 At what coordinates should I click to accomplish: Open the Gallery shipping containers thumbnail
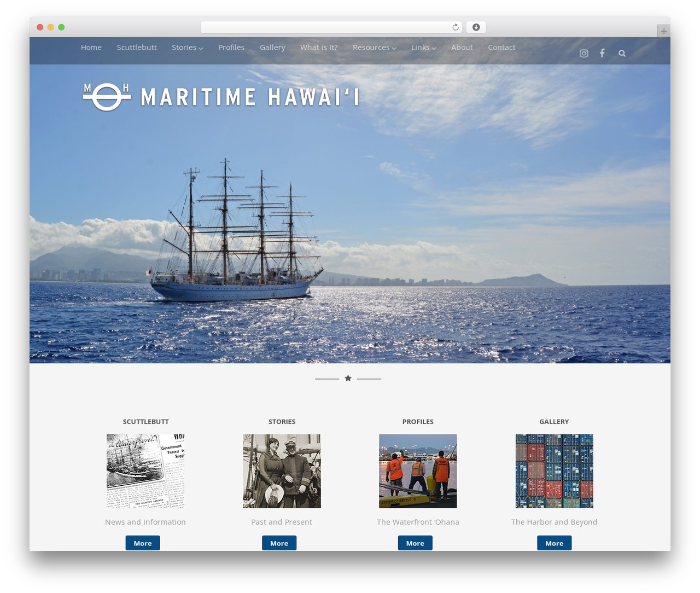[554, 471]
